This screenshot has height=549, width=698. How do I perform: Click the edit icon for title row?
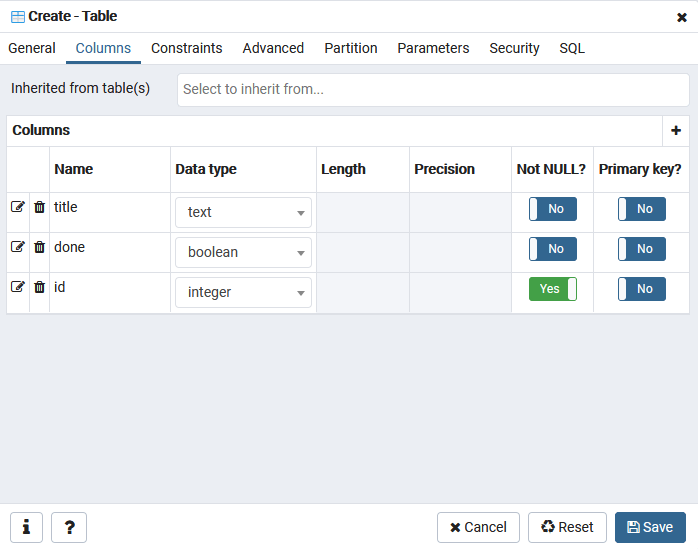(18, 207)
